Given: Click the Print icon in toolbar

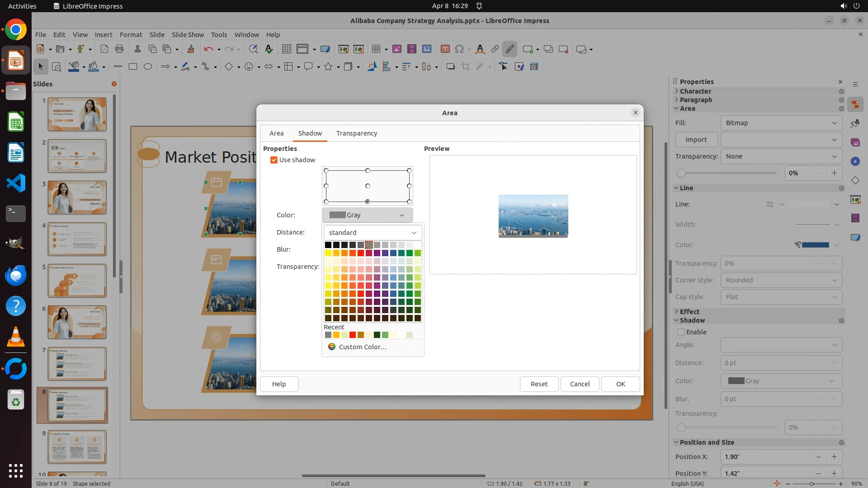Looking at the screenshot, I should coord(119,49).
